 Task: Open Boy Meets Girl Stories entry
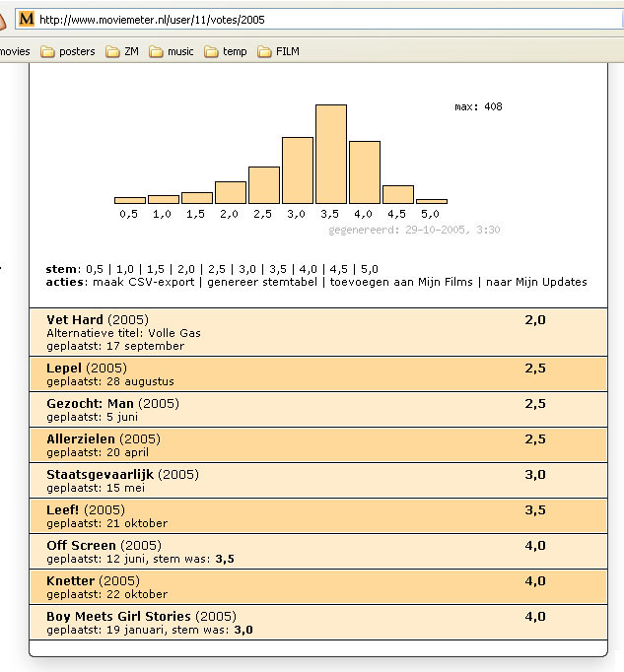pos(118,617)
